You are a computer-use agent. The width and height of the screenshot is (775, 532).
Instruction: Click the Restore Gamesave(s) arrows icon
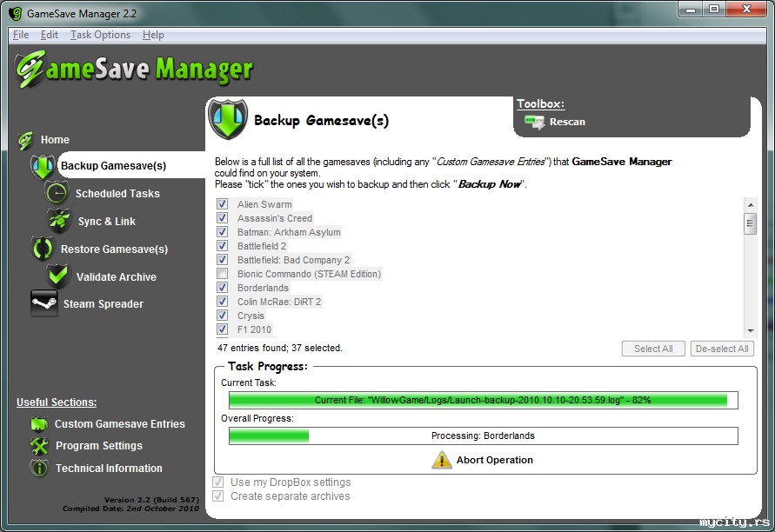(x=43, y=249)
